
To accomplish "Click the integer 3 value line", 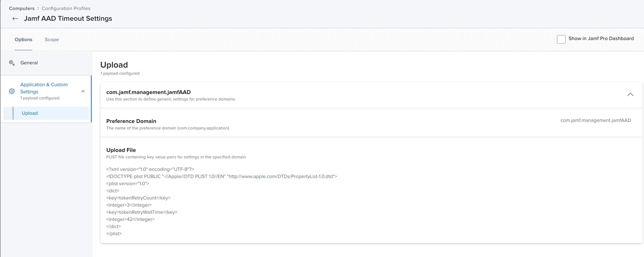I will pyautogui.click(x=129, y=205).
